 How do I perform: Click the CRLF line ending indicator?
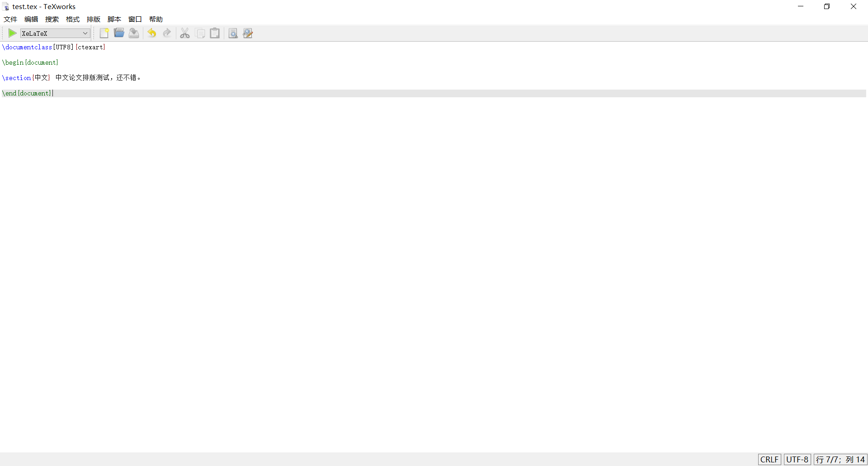tap(769, 459)
